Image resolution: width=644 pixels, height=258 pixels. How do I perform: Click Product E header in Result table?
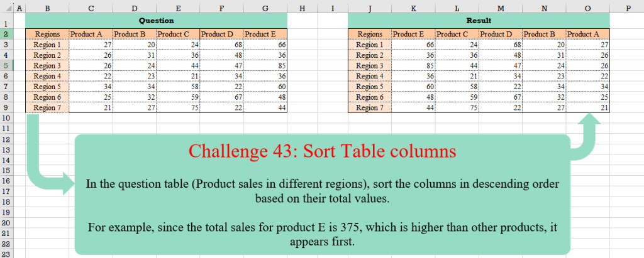point(413,34)
